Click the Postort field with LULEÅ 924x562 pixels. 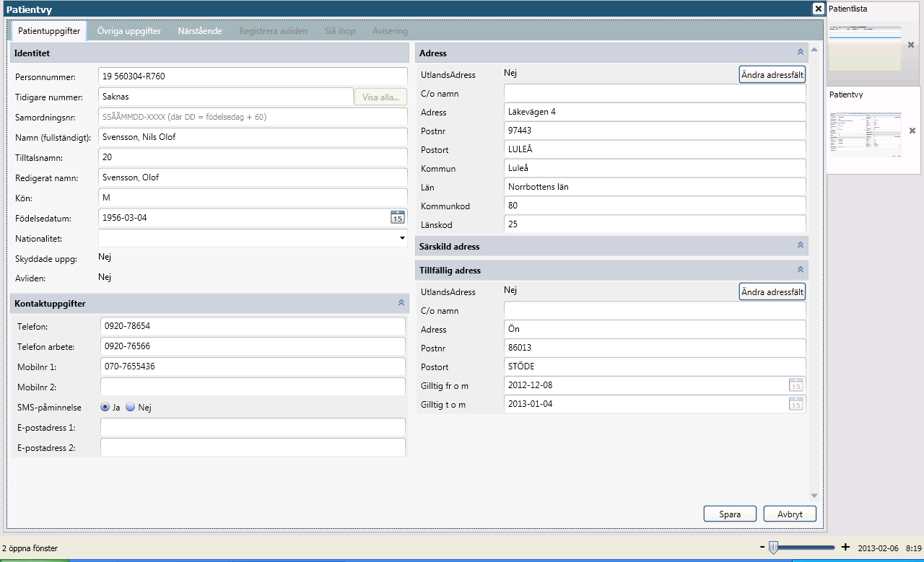(x=655, y=149)
